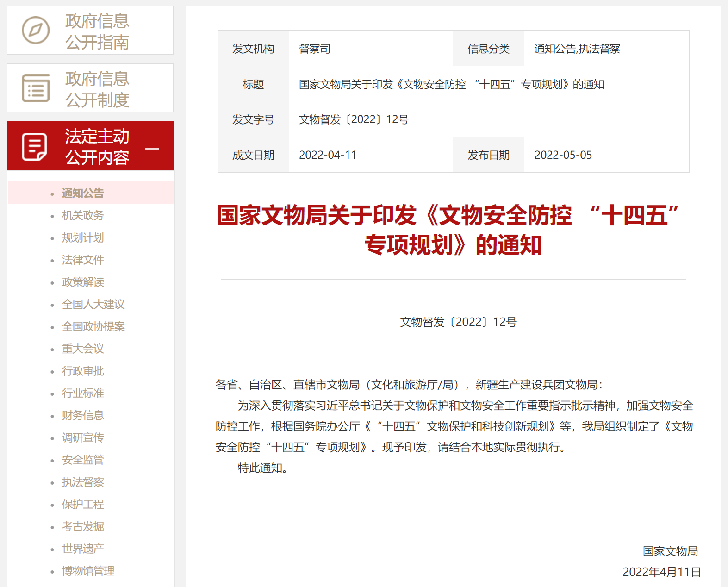Go to 规划计划 category

[83, 237]
